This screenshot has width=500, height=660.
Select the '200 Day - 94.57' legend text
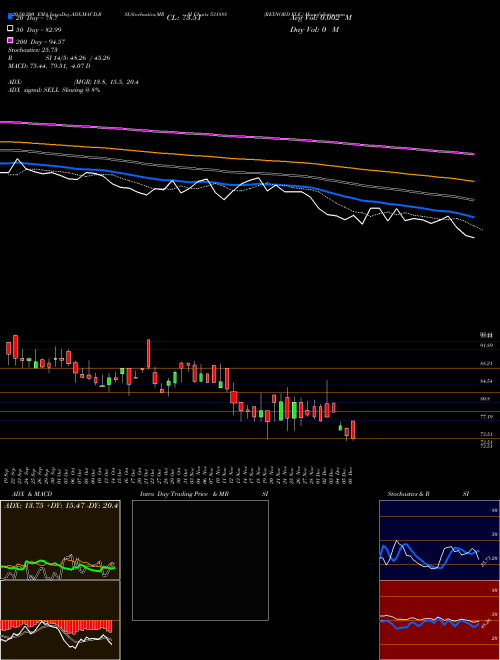[x=40, y=42]
